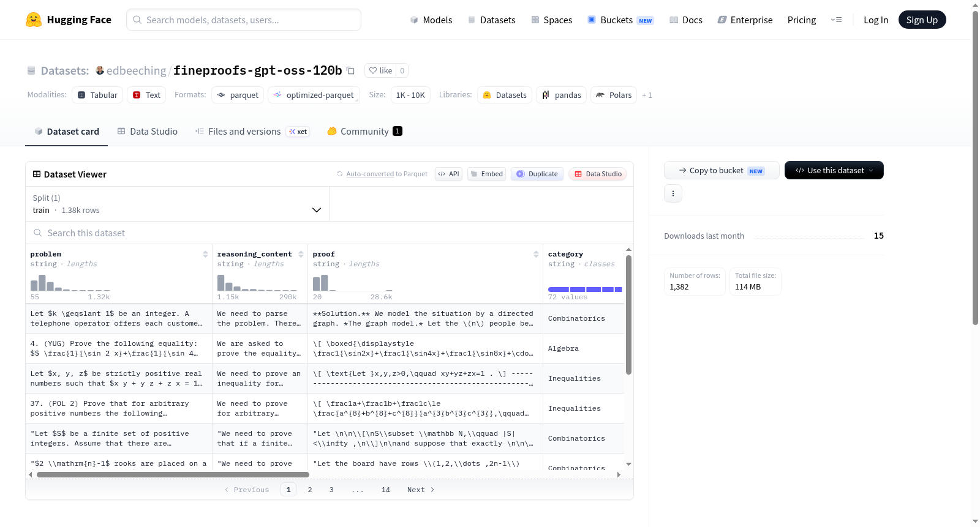Viewport: 980px width, 527px height.
Task: Click the Auto-converted to Parquet link
Action: coord(386,174)
